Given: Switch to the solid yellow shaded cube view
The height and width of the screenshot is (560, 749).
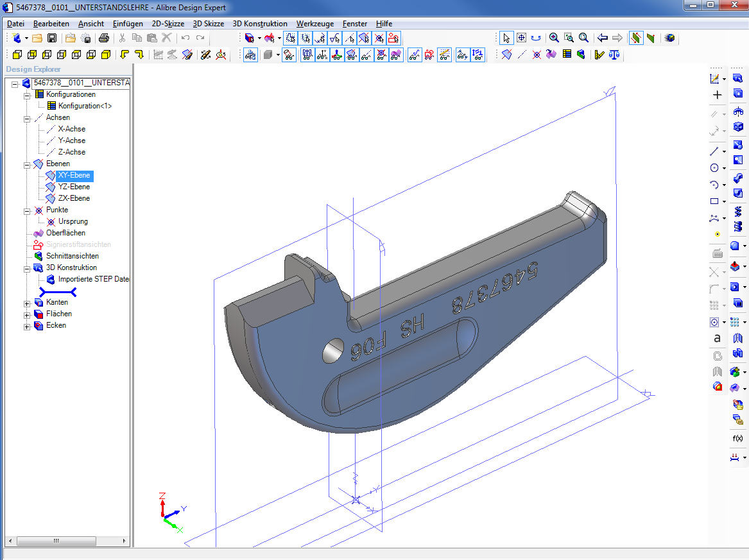Looking at the screenshot, I should pos(106,55).
